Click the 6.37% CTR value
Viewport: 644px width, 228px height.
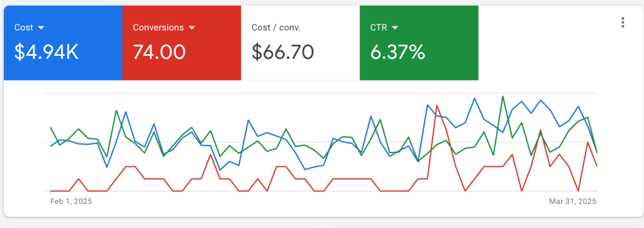(397, 52)
